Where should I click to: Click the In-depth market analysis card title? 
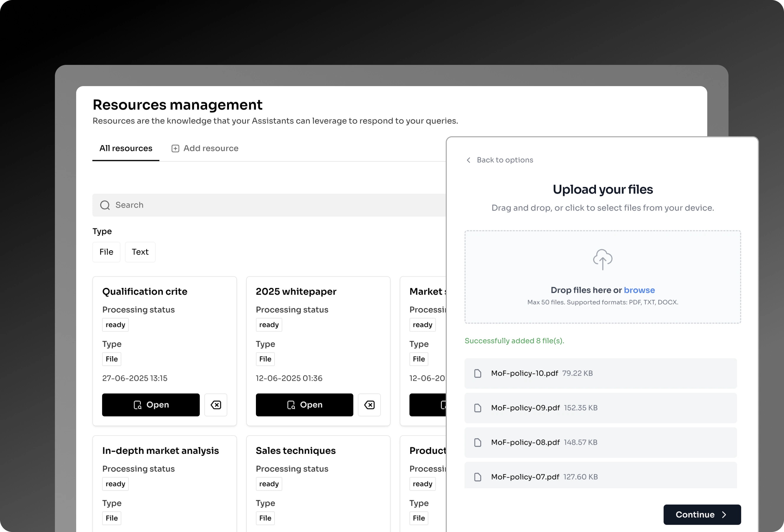pos(161,450)
